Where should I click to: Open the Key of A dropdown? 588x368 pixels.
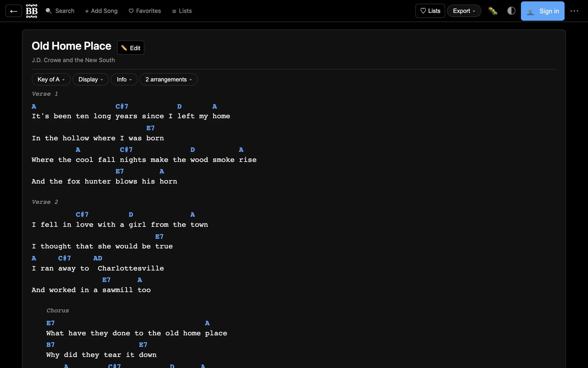tap(51, 79)
